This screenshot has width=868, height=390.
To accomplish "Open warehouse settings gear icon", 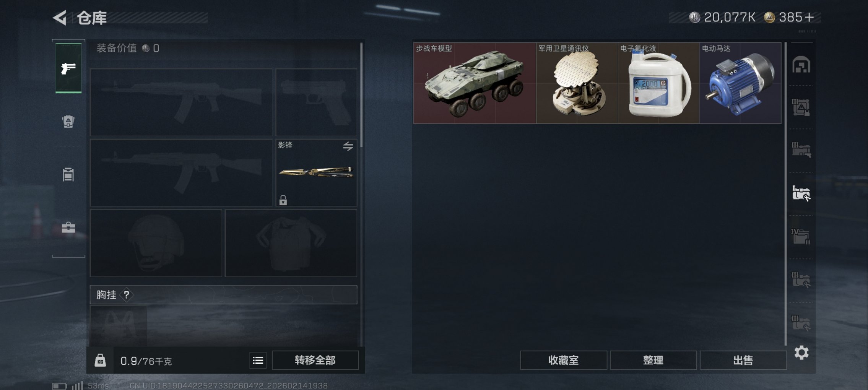I will (801, 353).
